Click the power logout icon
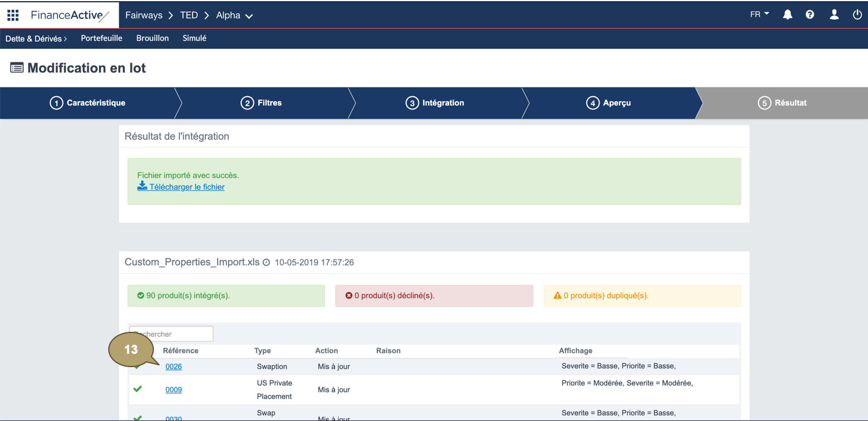 (857, 14)
